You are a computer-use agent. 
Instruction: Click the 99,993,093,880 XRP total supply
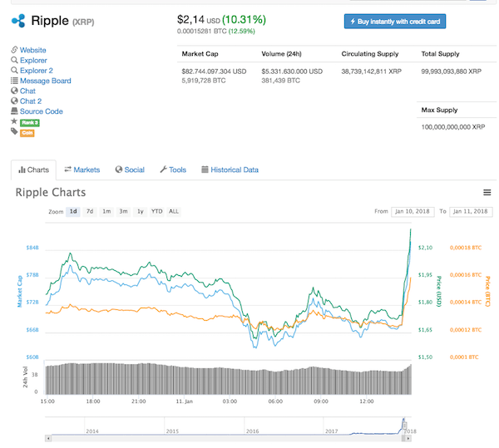(452, 71)
